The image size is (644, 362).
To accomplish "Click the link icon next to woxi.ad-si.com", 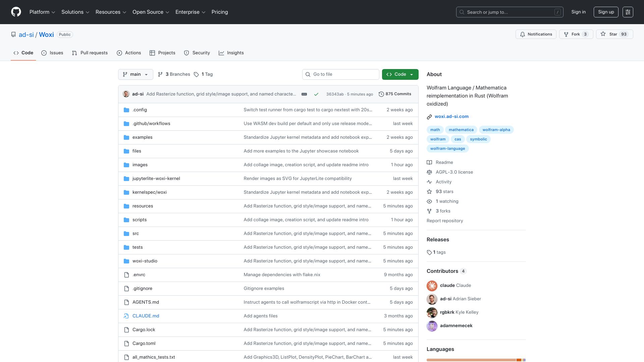I will pyautogui.click(x=429, y=117).
